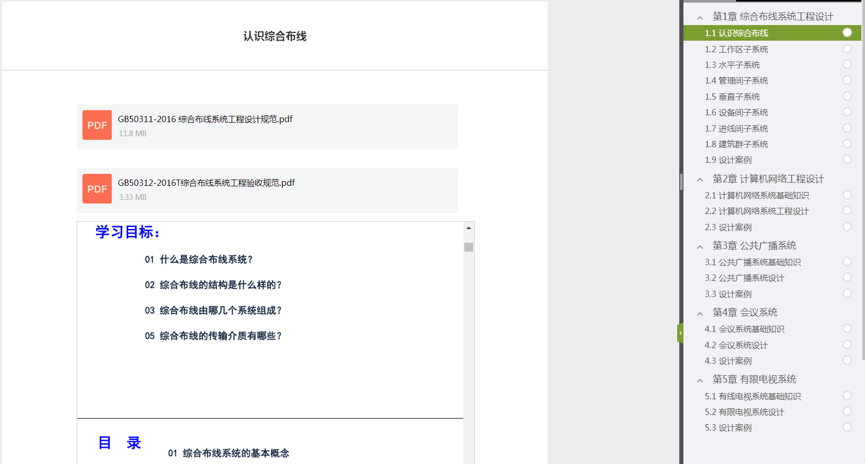
Task: Click status circle beside 1.9 设计案例
Action: (847, 160)
